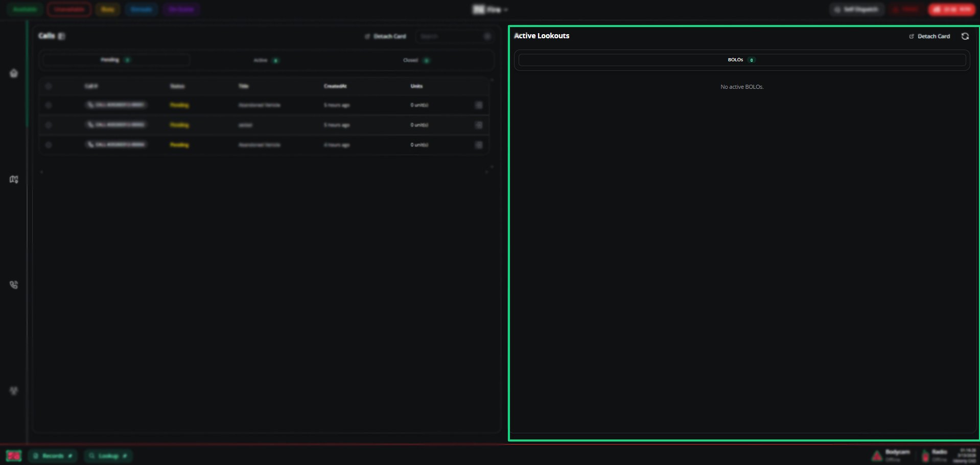Click the dark red button beside Self Dispatch
The width and height of the screenshot is (980, 465).
[x=905, y=9]
